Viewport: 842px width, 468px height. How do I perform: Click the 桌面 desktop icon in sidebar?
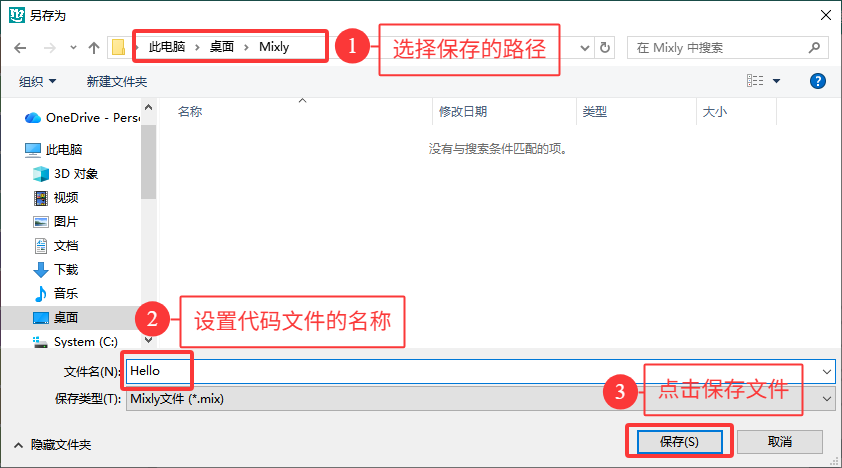(x=41, y=318)
